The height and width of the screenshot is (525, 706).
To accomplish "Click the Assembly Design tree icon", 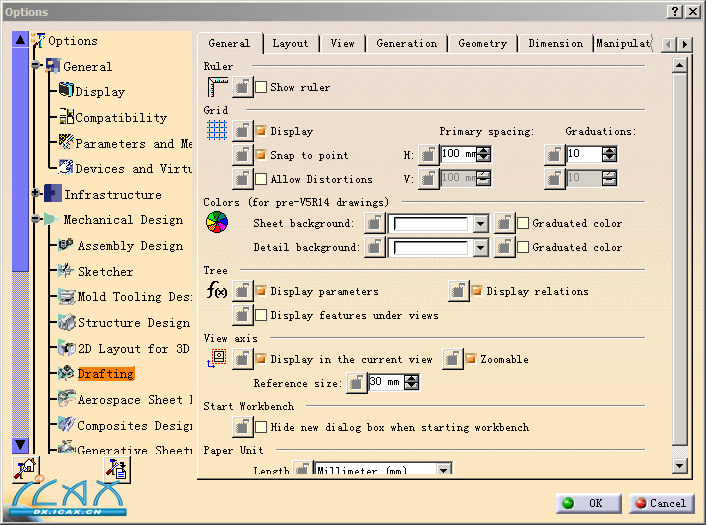I will pos(66,245).
